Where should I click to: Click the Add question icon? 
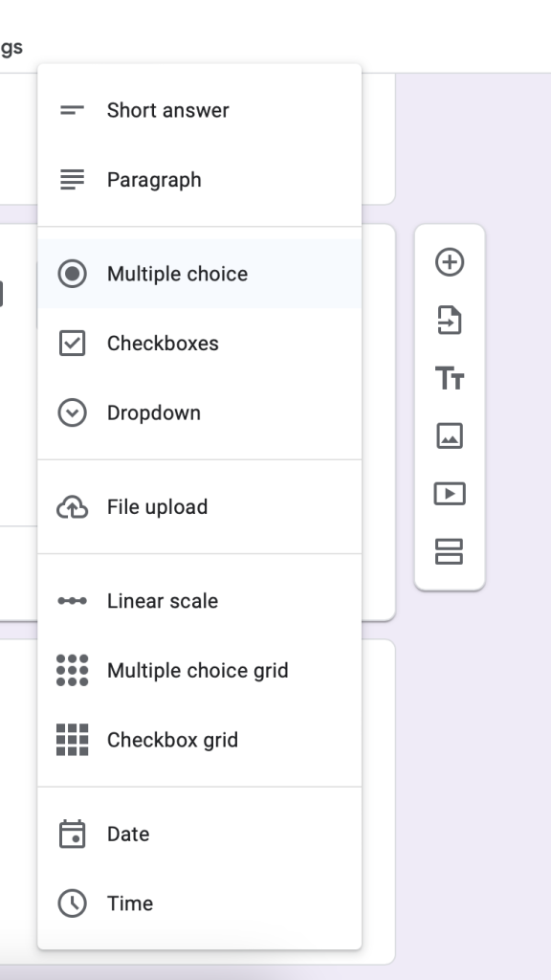tap(450, 263)
